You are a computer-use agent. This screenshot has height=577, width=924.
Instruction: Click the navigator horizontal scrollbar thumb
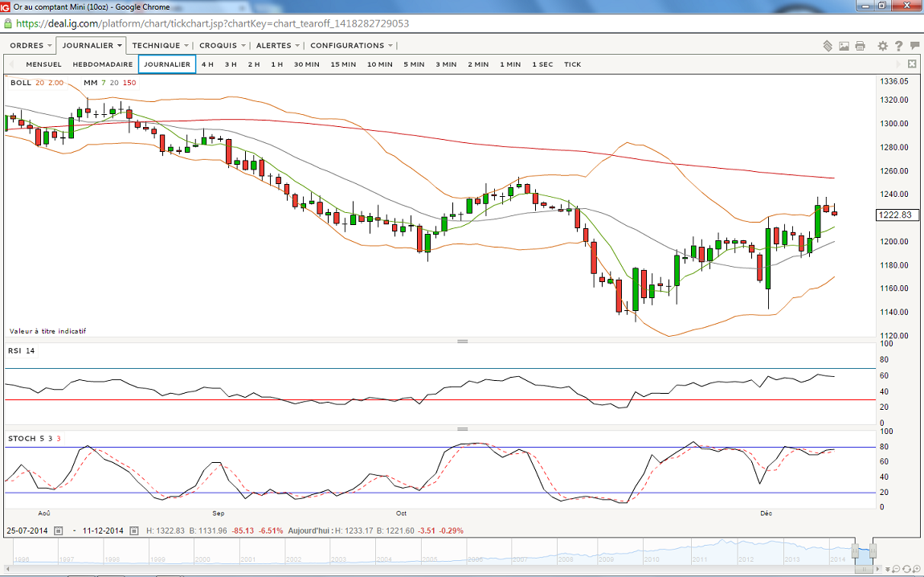(864, 569)
